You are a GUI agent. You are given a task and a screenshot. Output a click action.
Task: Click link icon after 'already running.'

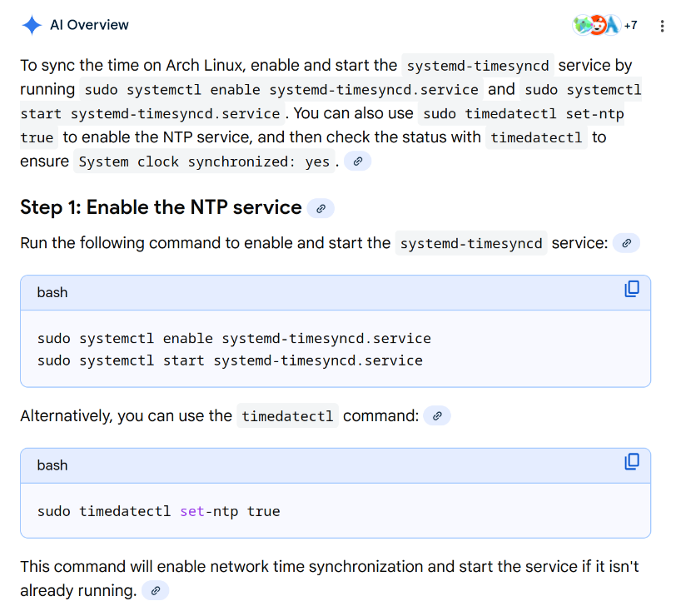click(155, 591)
